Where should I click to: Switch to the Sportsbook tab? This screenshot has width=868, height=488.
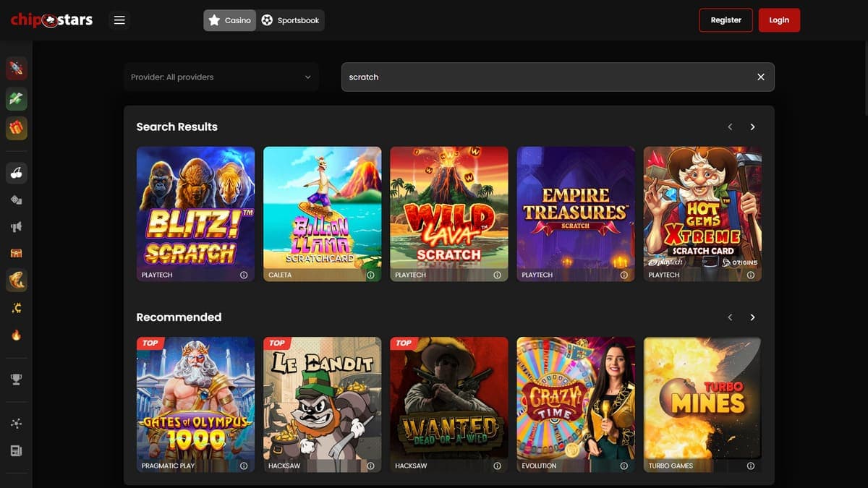pos(291,20)
